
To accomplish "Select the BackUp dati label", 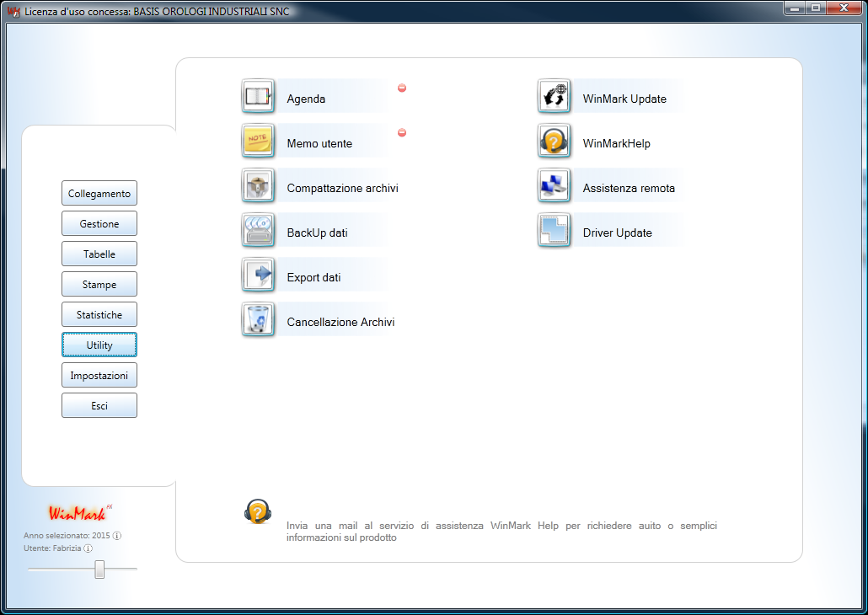I will click(x=317, y=233).
